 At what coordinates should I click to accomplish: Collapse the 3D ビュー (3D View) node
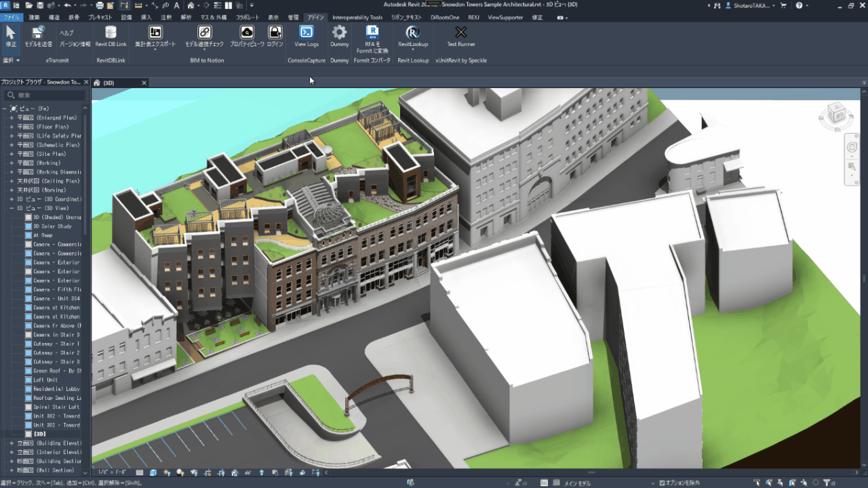coord(12,208)
